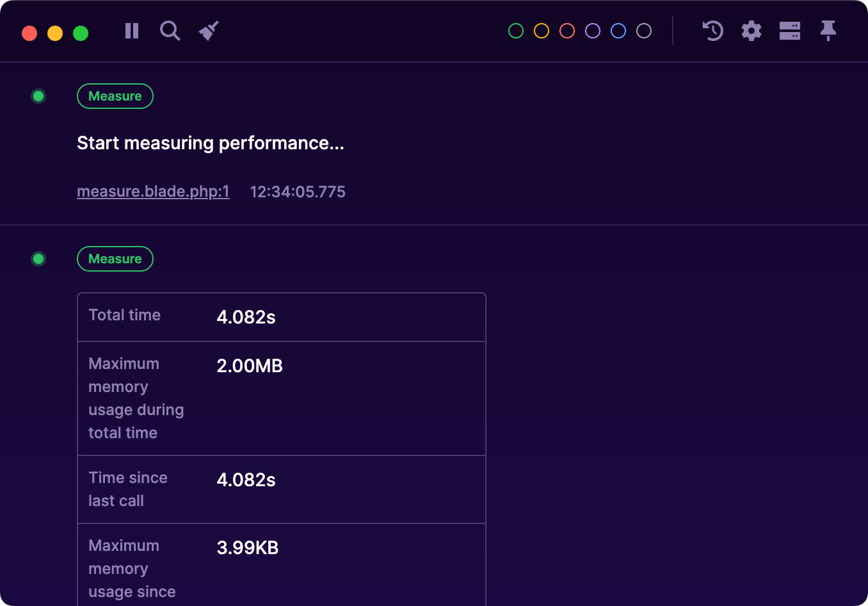The width and height of the screenshot is (868, 606).
Task: Toggle the red color filter
Action: click(x=567, y=30)
